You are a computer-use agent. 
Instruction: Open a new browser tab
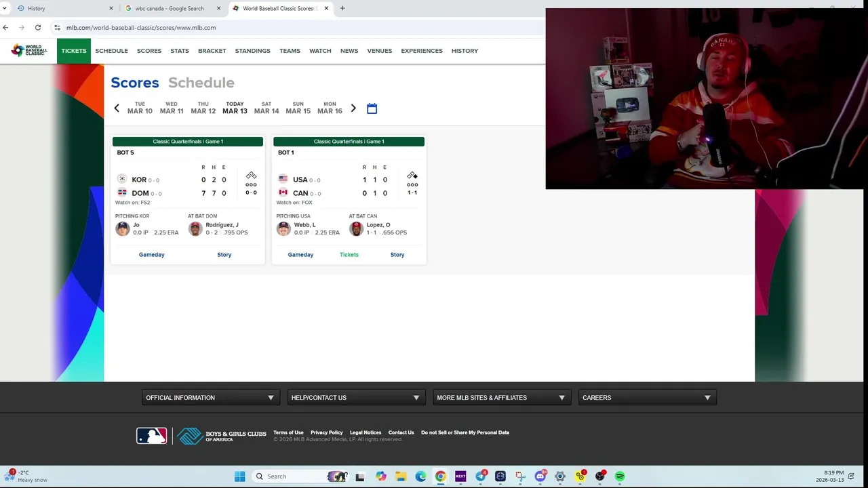pos(342,8)
